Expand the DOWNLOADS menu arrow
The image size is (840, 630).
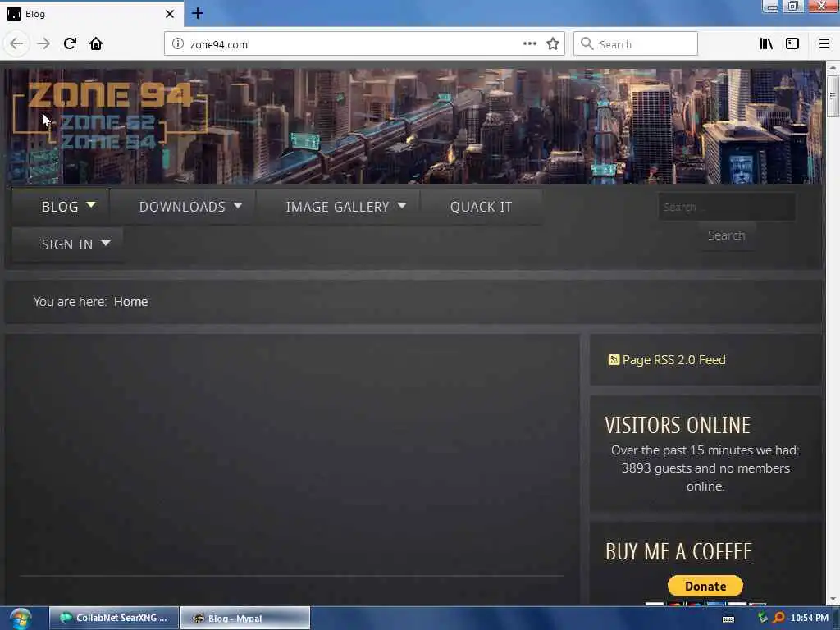coord(238,205)
